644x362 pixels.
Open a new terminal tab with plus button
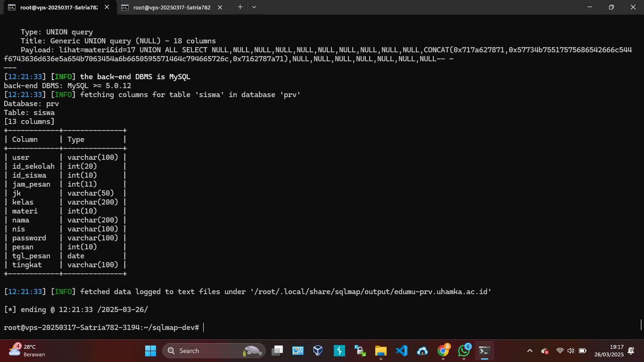tap(240, 7)
